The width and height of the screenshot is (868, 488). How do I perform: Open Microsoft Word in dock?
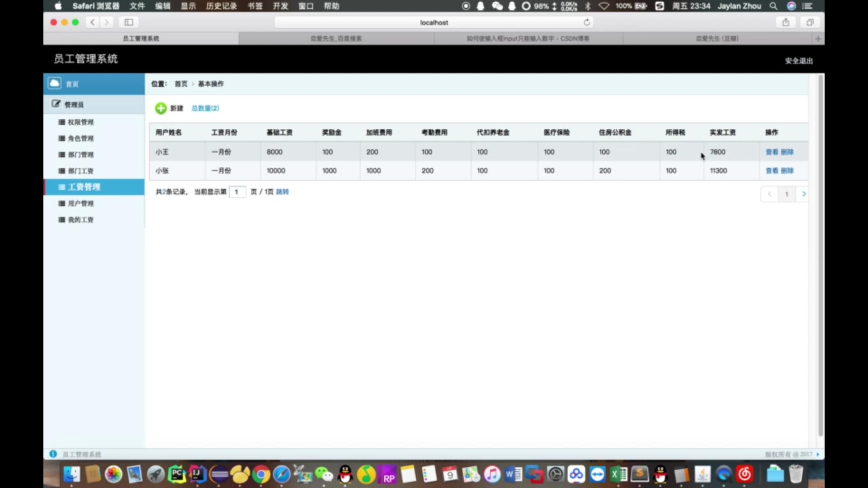(x=513, y=474)
